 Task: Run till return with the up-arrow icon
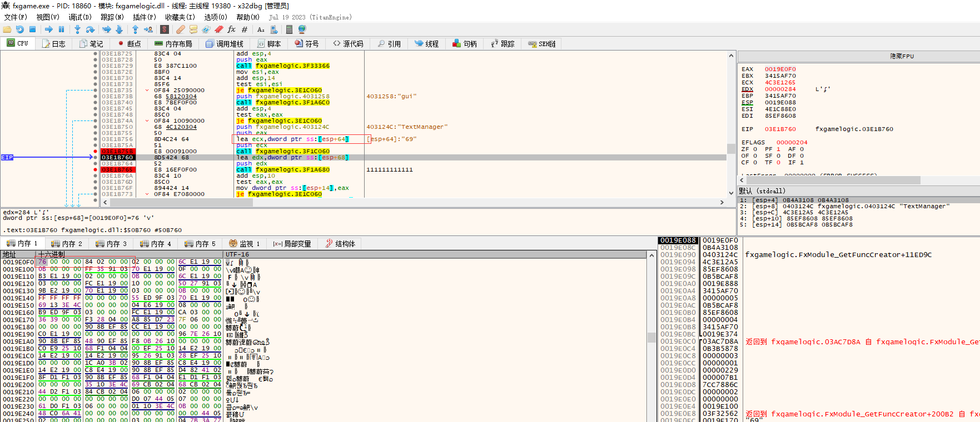point(135,29)
